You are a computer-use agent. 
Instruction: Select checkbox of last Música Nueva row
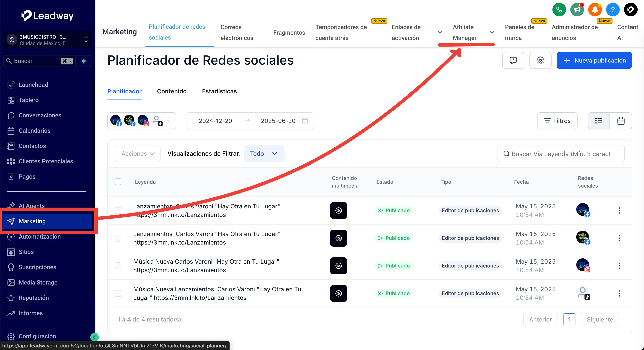pos(118,293)
